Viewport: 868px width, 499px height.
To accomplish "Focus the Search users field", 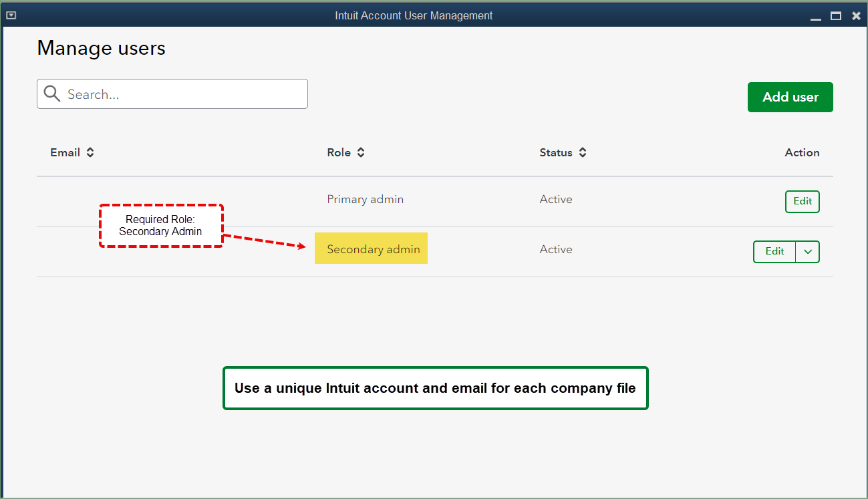I will click(x=172, y=94).
